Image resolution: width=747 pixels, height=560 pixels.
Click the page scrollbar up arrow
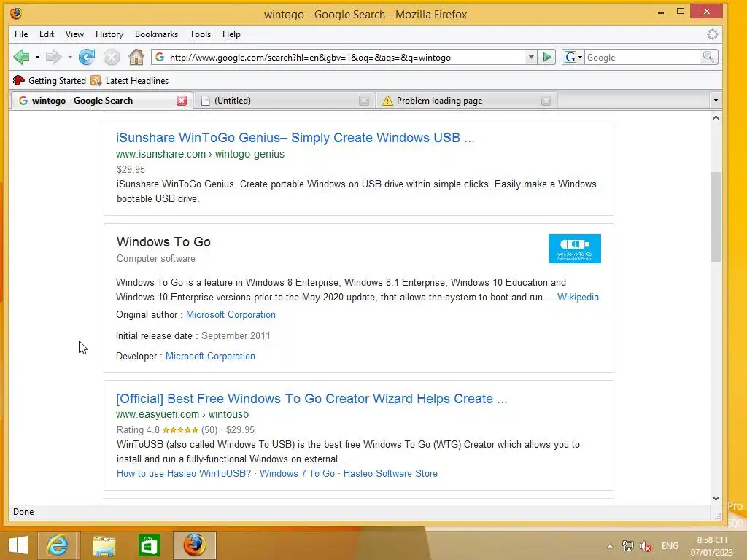pyautogui.click(x=716, y=117)
